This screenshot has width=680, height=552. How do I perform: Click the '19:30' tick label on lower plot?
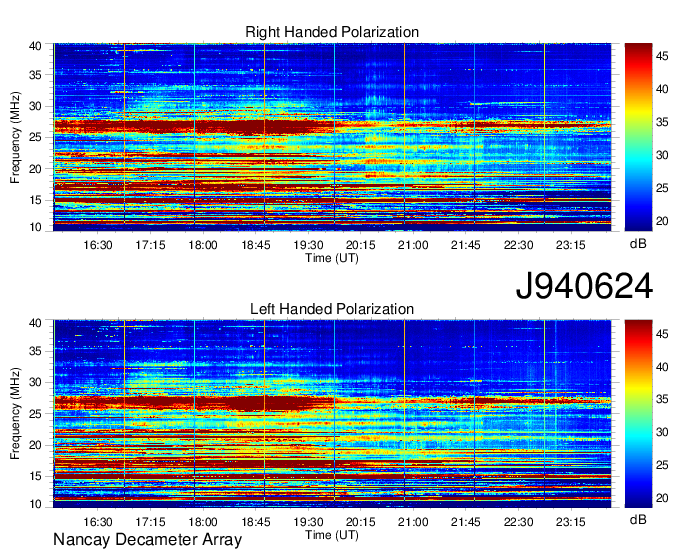pos(308,522)
